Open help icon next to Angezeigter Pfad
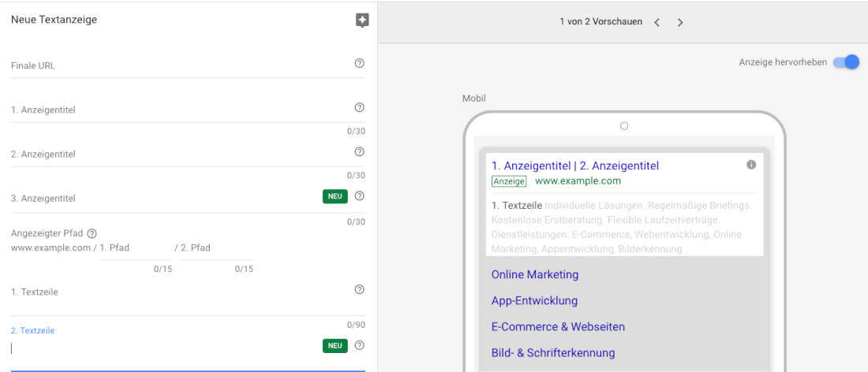 tap(92, 233)
